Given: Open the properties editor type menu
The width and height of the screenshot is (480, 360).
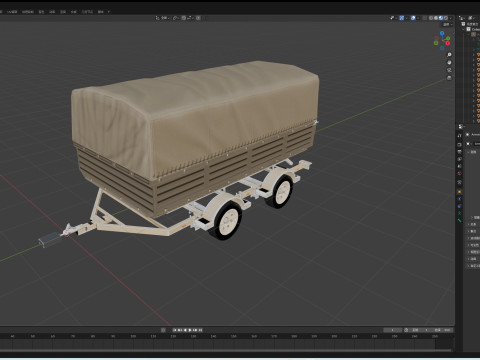Looking at the screenshot, I should point(461,127).
